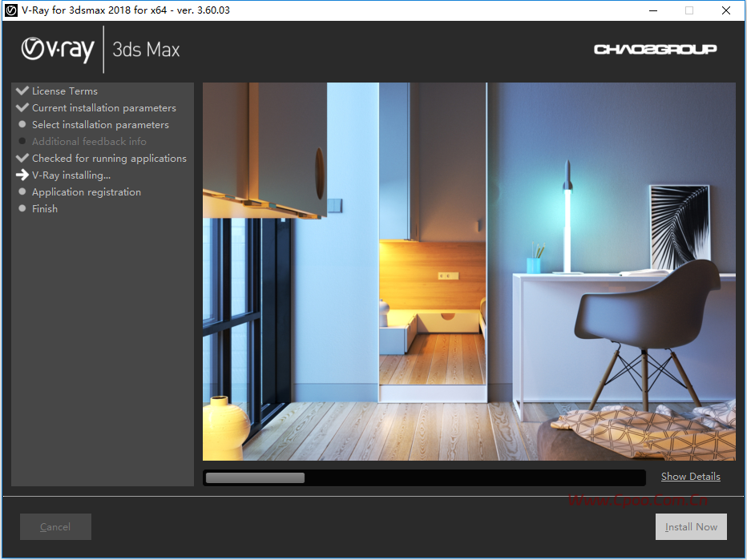
Task: Minimize the V-Ray installer window
Action: [653, 10]
